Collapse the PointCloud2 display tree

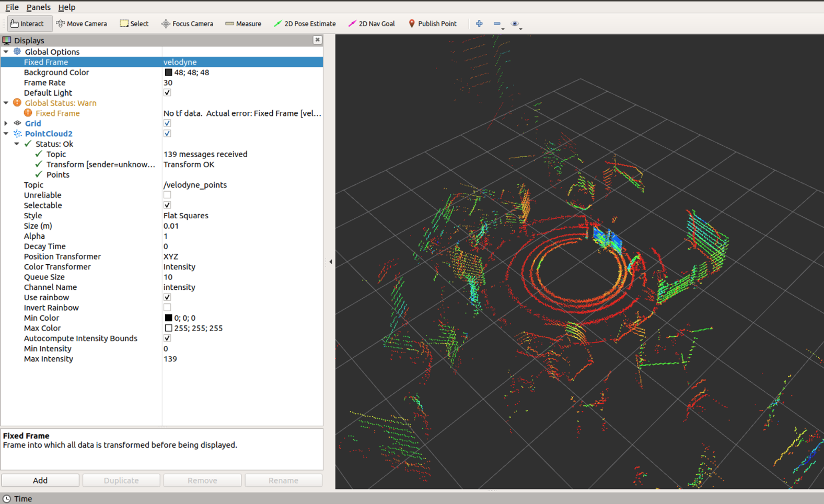[6, 134]
